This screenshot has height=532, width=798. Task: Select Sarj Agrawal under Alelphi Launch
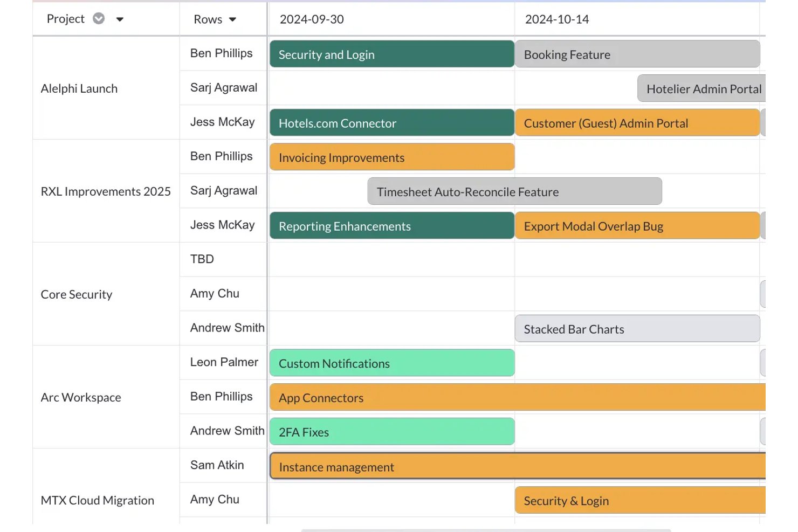point(223,88)
